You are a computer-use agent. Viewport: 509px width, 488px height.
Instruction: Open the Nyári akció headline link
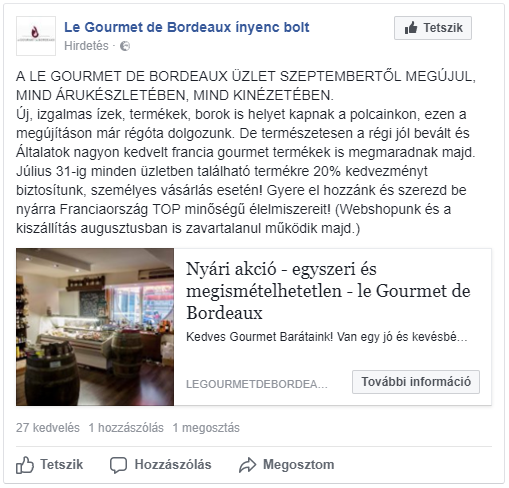(x=328, y=291)
